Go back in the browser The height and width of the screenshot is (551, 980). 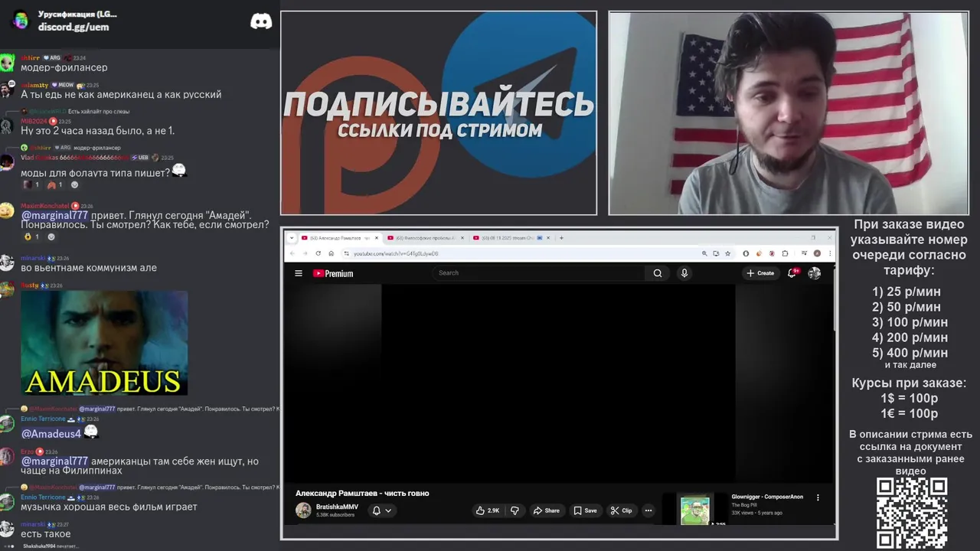[x=292, y=253]
